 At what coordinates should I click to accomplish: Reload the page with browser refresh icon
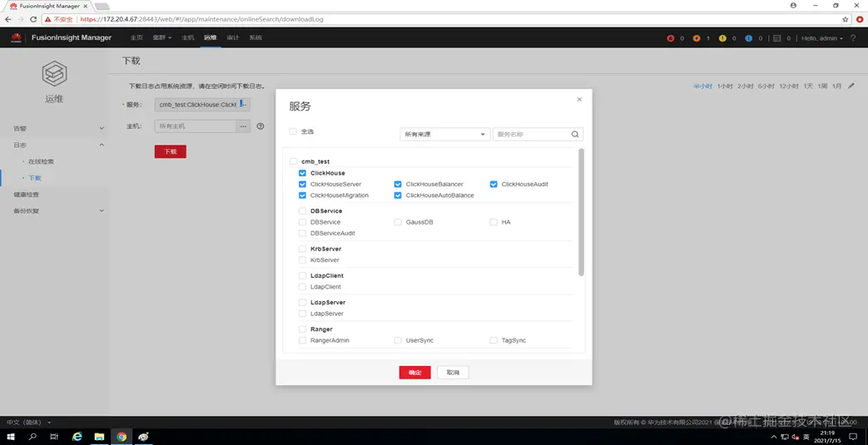33,19
